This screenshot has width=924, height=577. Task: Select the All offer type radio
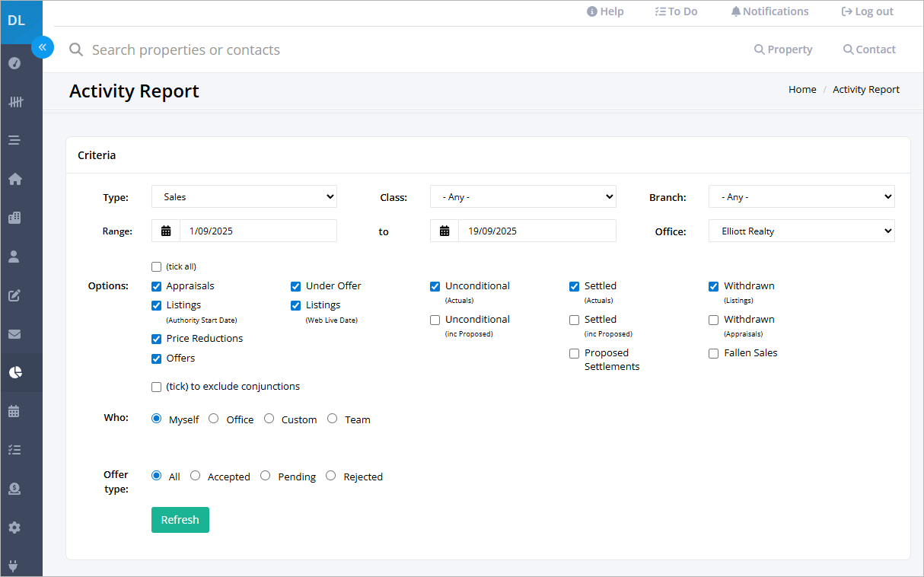click(x=157, y=475)
